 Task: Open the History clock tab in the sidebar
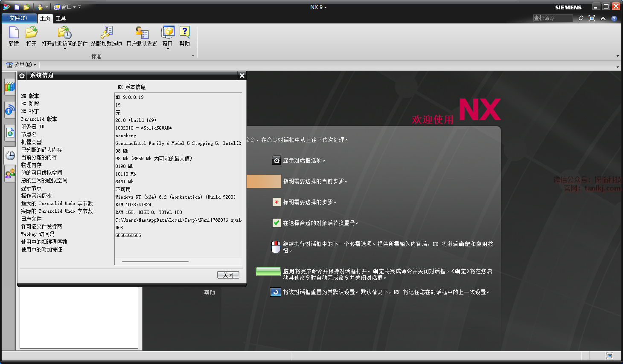[10, 156]
